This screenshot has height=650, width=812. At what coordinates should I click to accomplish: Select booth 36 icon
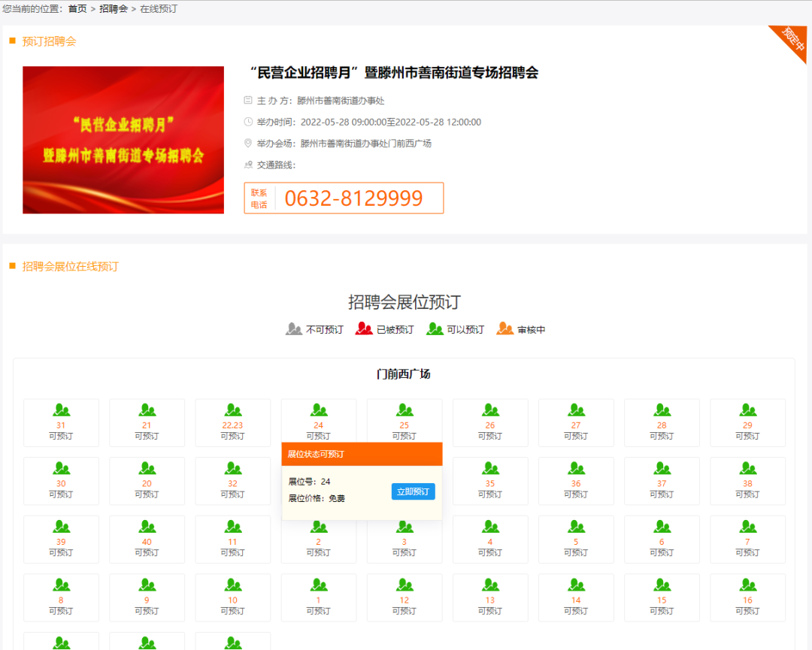(576, 468)
